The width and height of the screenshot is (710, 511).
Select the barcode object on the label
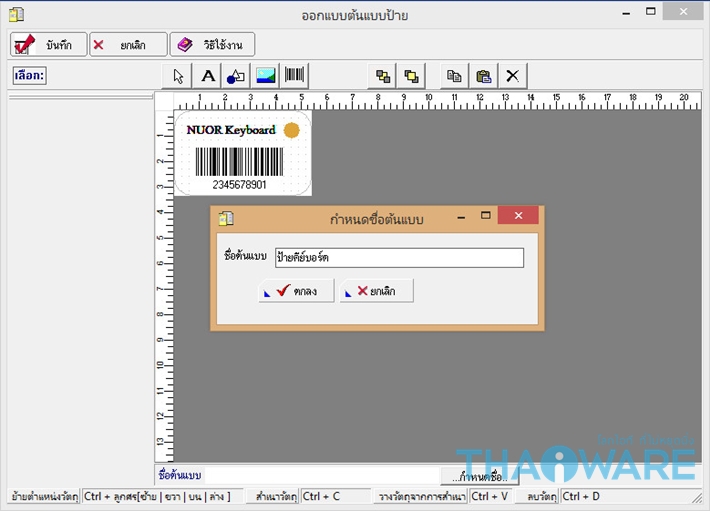coord(239,162)
